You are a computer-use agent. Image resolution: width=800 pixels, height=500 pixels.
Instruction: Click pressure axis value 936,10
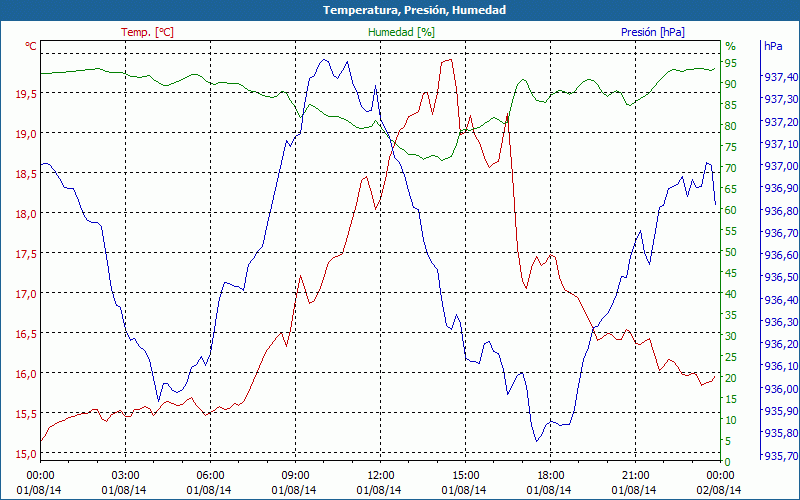tap(781, 366)
